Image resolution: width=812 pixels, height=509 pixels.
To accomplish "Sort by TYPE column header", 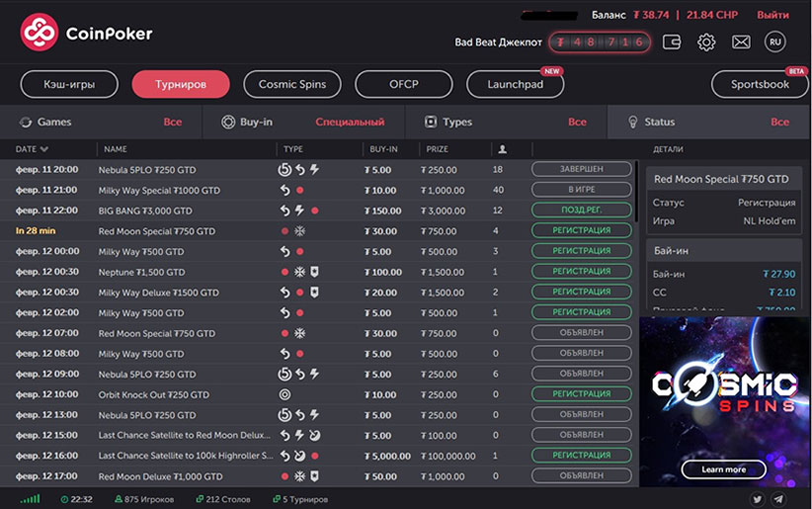I will coord(293,149).
